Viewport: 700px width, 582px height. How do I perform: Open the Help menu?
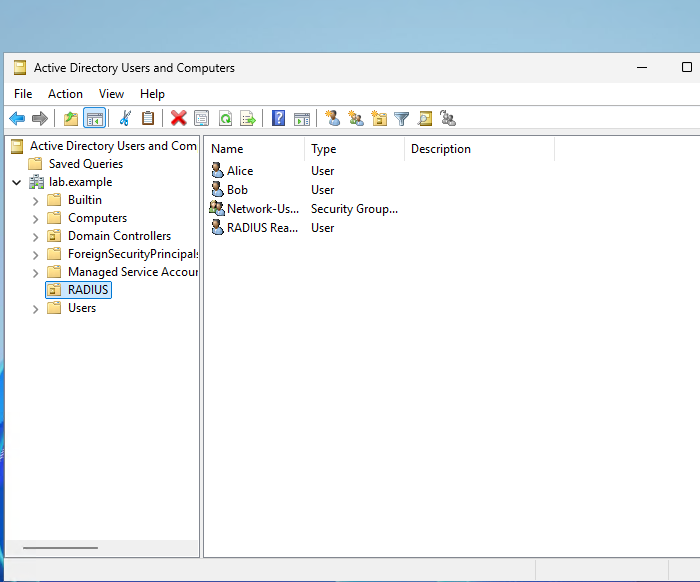point(152,94)
